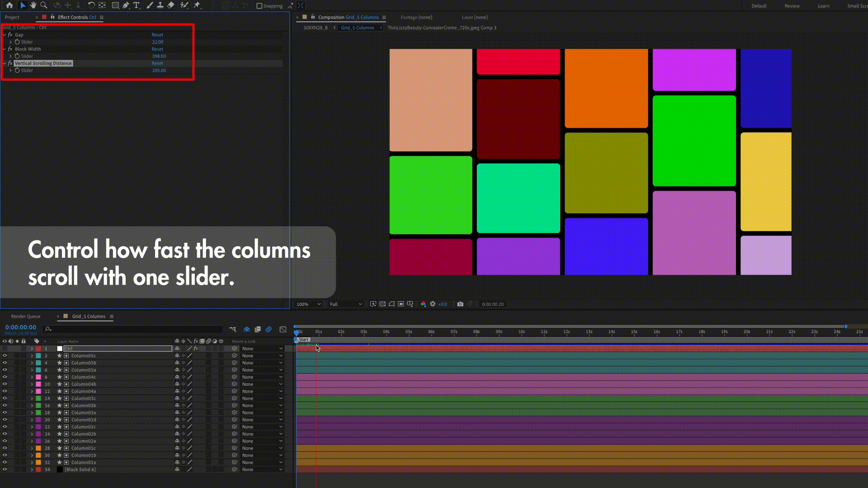The height and width of the screenshot is (488, 868).
Task: Select the Rotation tool
Action: pos(91,5)
